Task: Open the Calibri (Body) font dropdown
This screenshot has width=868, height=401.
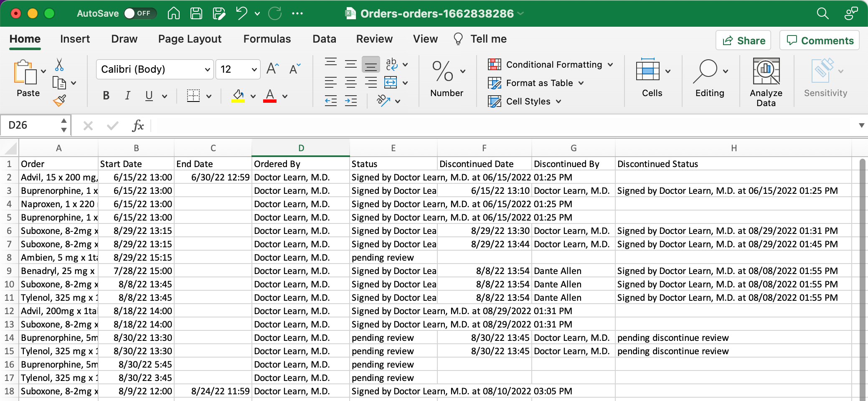Action: pyautogui.click(x=207, y=69)
